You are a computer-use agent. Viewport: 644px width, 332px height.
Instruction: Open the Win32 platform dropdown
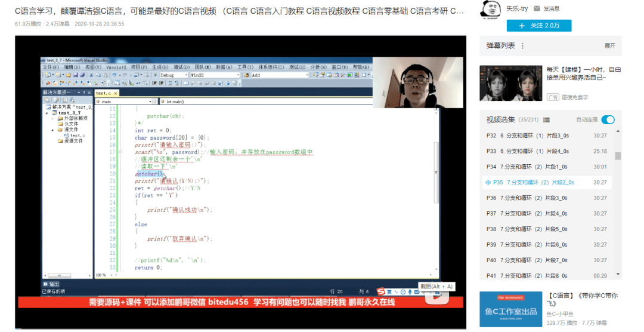pos(237,75)
